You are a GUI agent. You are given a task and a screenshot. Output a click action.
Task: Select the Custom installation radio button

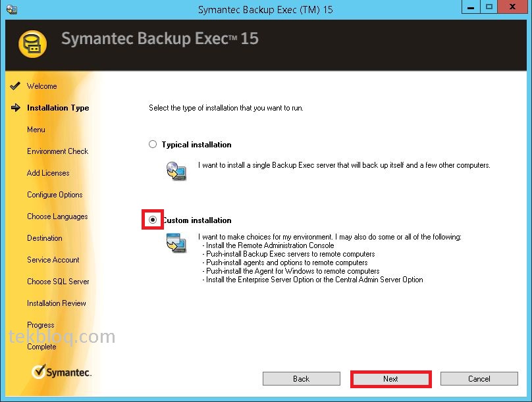coord(153,220)
